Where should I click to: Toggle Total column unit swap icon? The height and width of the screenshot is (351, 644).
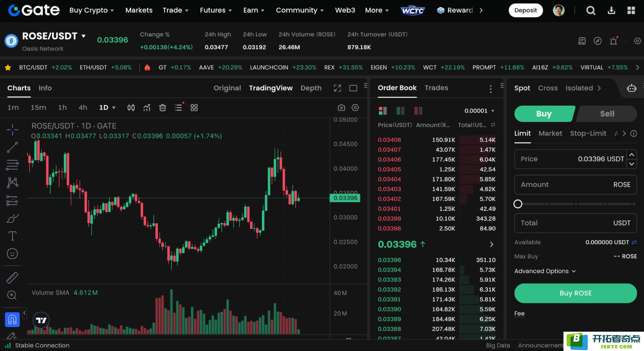[x=493, y=125]
